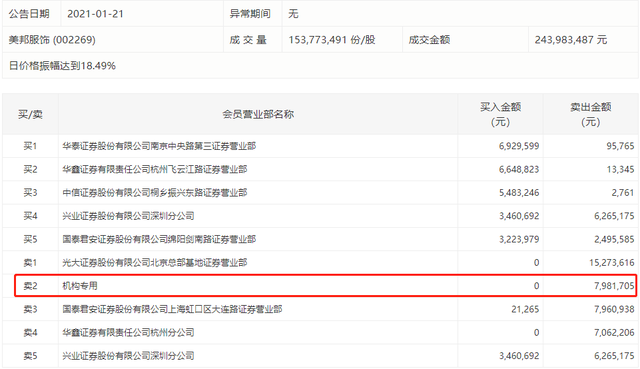The width and height of the screenshot is (640, 369).
Task: Select volume value 153,773,491 份/股
Action: (332, 40)
